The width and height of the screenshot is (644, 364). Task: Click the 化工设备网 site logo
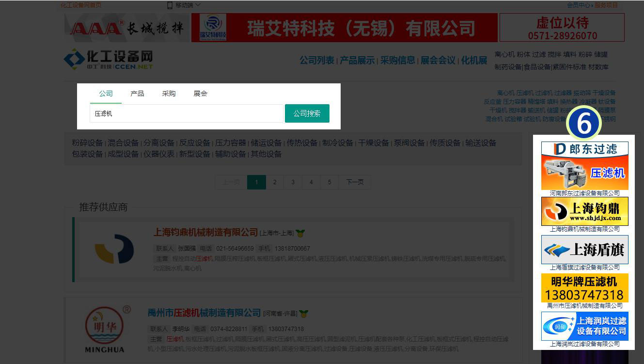click(x=109, y=59)
